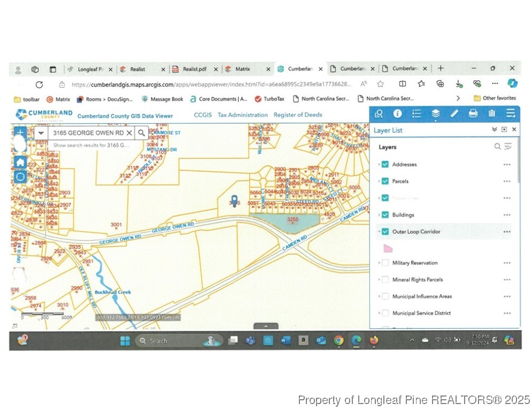532x411 pixels.
Task: Open the Legend list icon
Action: (417, 113)
